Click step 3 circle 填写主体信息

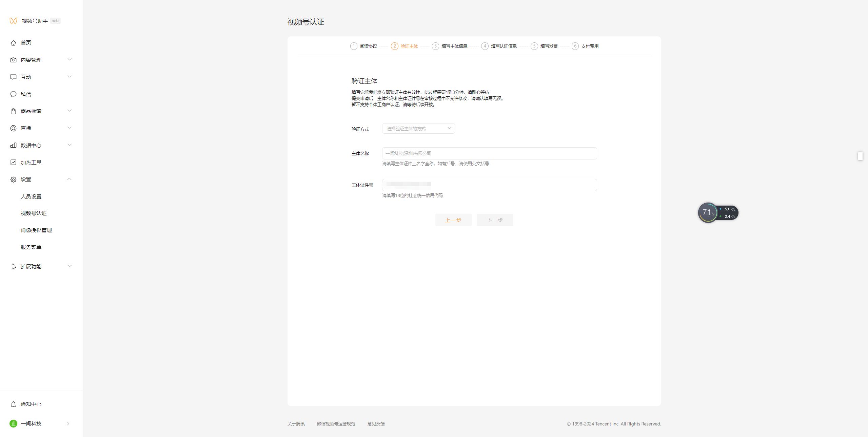point(435,46)
